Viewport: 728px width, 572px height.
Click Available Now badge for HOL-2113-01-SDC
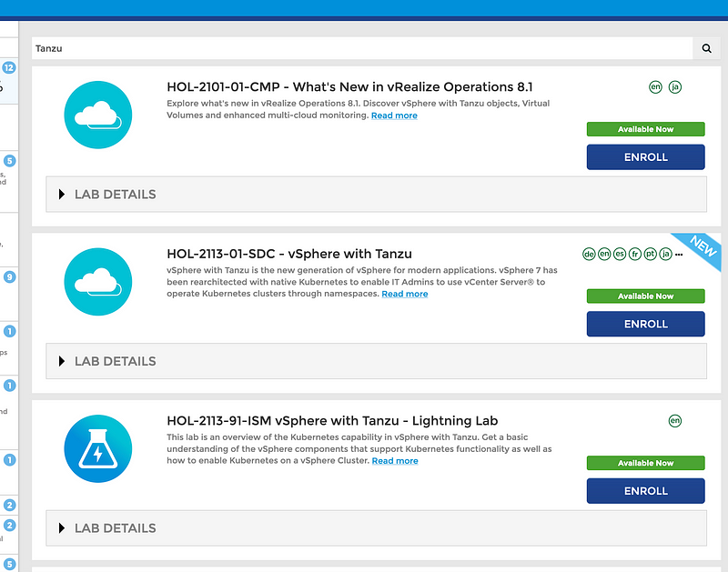pyautogui.click(x=645, y=296)
